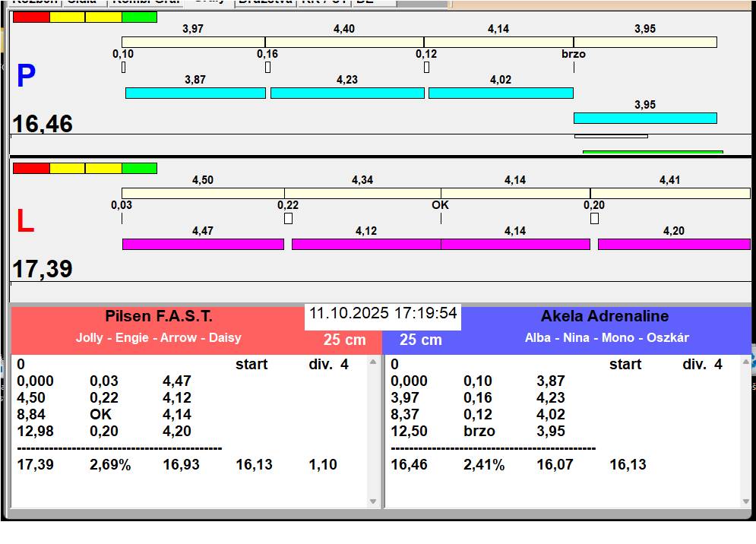Click brzo entry in Akela results list
Image resolution: width=756 pixels, height=544 pixels.
coord(479,431)
